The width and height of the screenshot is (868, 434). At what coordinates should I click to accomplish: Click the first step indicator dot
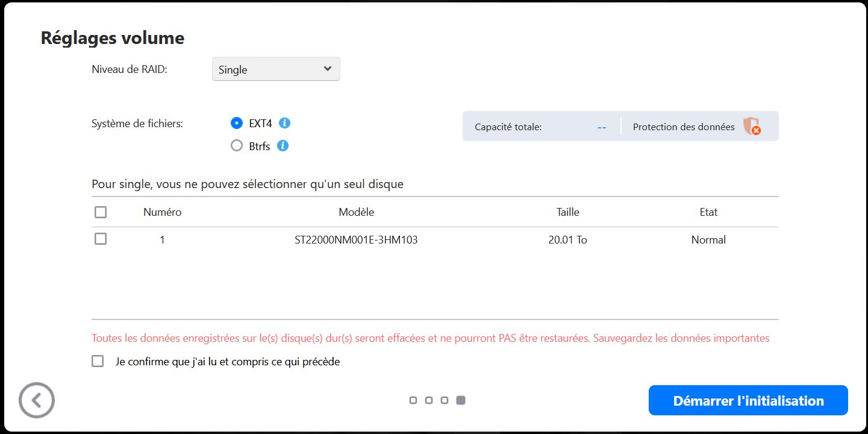413,400
